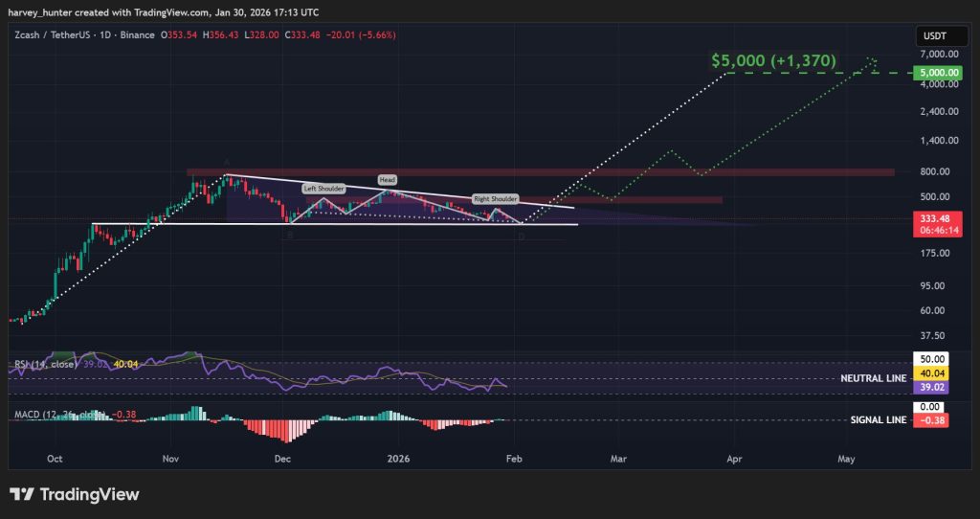Click the low value L328.00
980x519 pixels.
coord(262,35)
